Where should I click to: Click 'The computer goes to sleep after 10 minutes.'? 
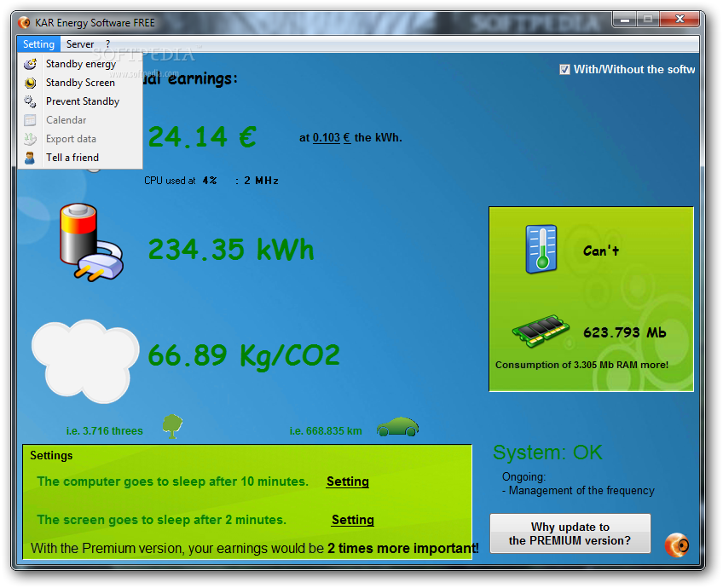172,481
